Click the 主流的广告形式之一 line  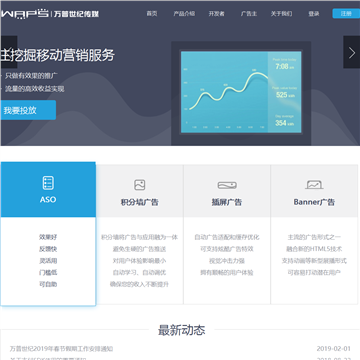(314, 237)
